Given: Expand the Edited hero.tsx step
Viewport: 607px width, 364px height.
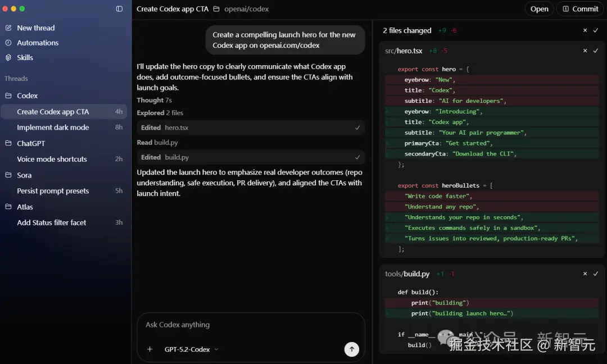Looking at the screenshot, I should click(251, 128).
